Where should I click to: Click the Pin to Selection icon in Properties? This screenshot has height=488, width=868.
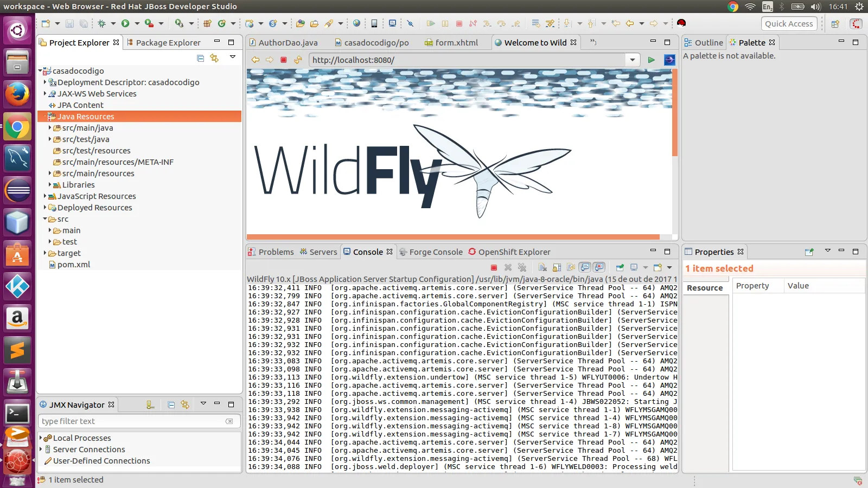(x=809, y=252)
